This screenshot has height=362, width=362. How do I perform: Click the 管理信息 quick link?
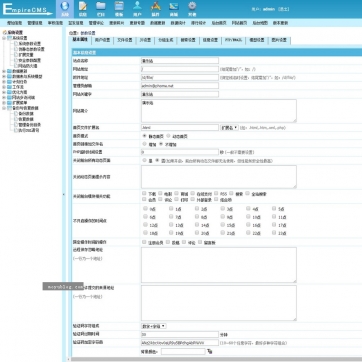click(x=35, y=23)
